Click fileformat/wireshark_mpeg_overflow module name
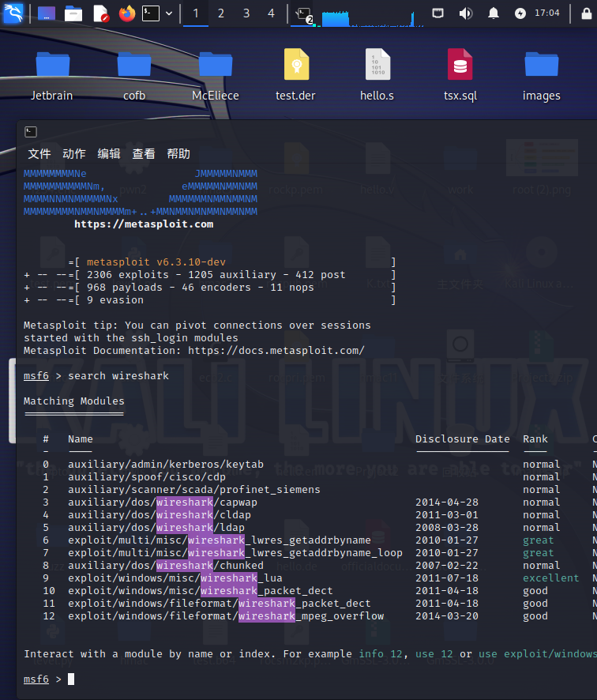 [226, 616]
